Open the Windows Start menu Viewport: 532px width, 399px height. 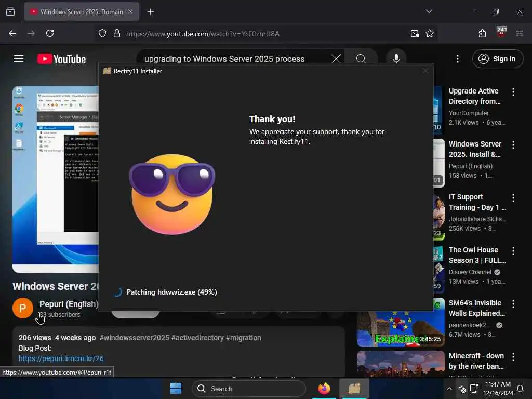click(x=176, y=389)
